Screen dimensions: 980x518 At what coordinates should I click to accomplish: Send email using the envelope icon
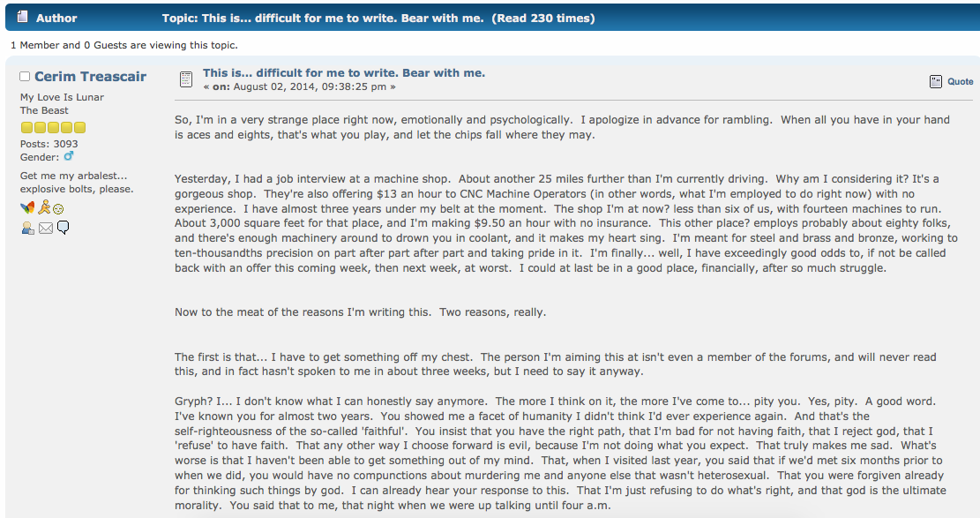coord(46,229)
